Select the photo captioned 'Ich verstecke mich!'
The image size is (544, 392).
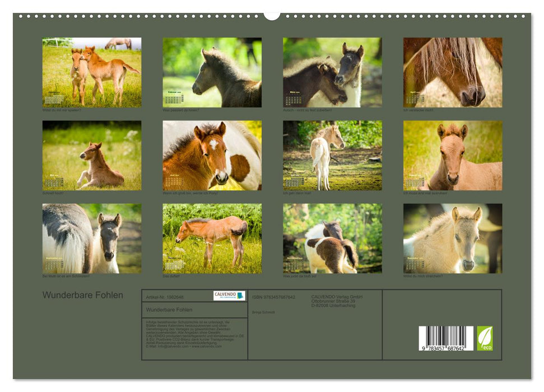452,73
